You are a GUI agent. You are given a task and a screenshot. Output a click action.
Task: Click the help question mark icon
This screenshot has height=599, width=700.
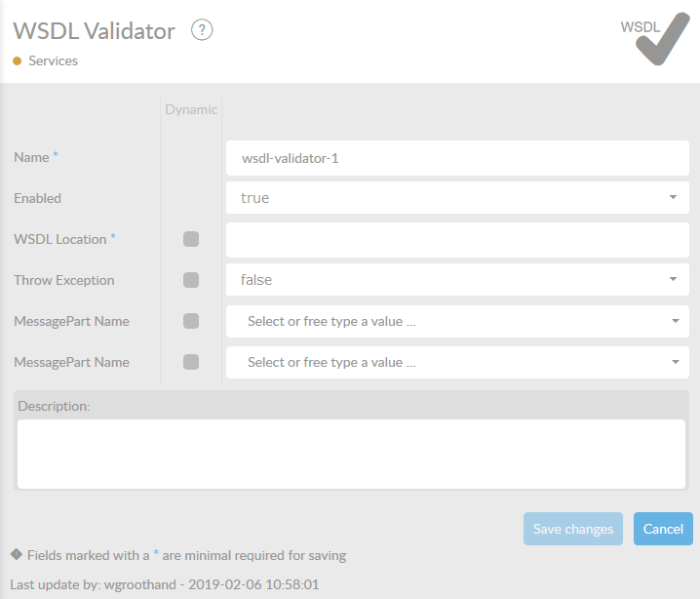pyautogui.click(x=202, y=30)
